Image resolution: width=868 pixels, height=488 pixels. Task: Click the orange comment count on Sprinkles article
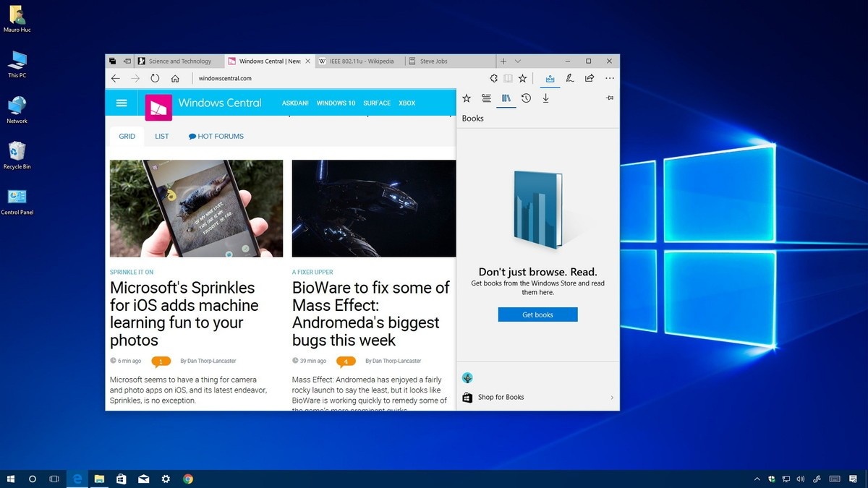[161, 360]
